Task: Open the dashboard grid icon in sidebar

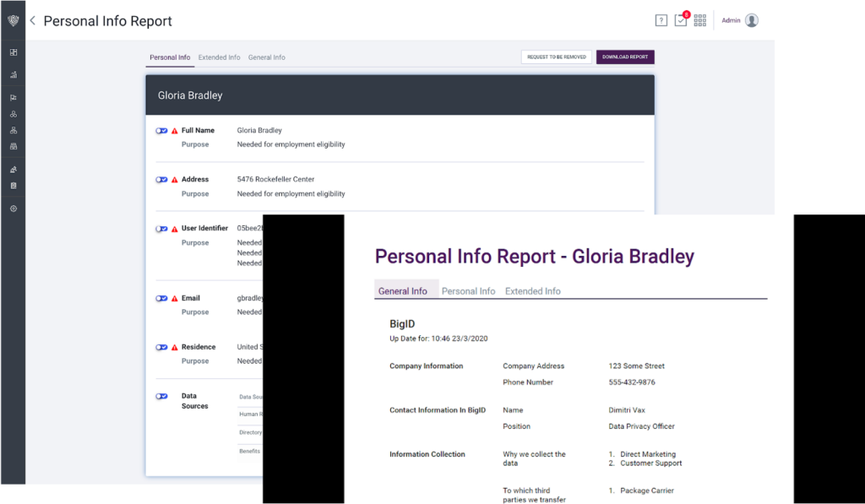Action: [13, 52]
